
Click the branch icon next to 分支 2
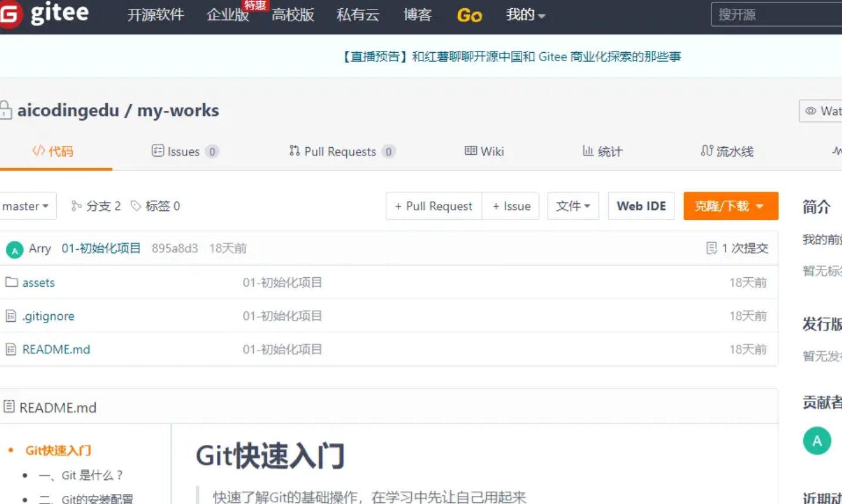[x=76, y=206]
